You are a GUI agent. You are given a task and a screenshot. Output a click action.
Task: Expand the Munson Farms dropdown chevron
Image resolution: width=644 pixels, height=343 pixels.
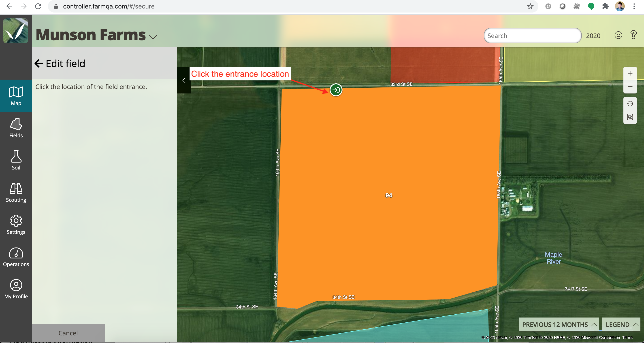(x=153, y=37)
